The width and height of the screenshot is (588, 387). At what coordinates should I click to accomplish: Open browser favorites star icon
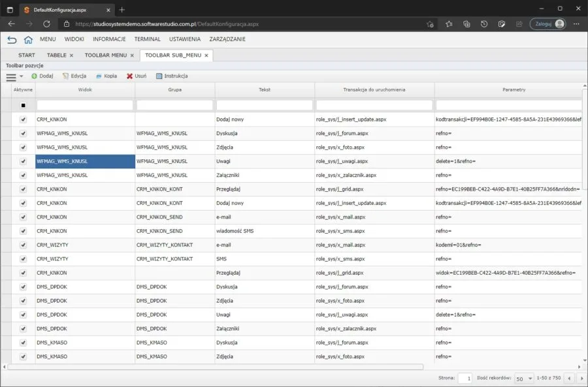pos(449,24)
